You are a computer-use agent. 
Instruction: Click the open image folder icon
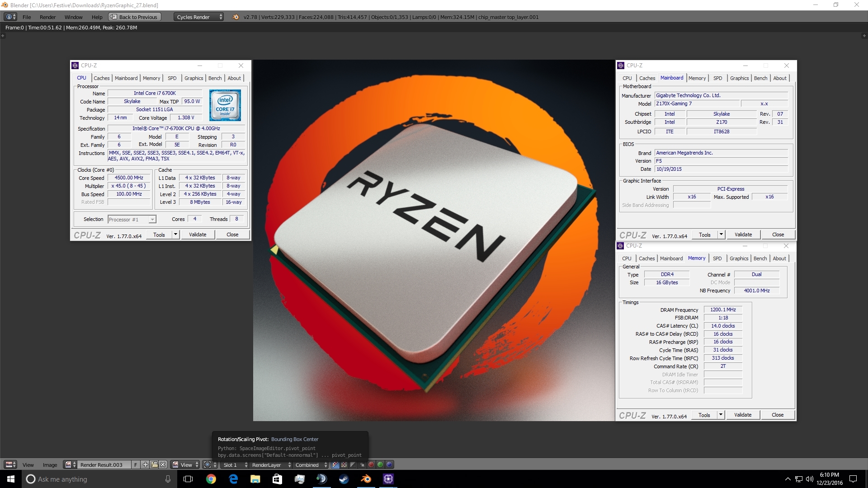tap(154, 465)
